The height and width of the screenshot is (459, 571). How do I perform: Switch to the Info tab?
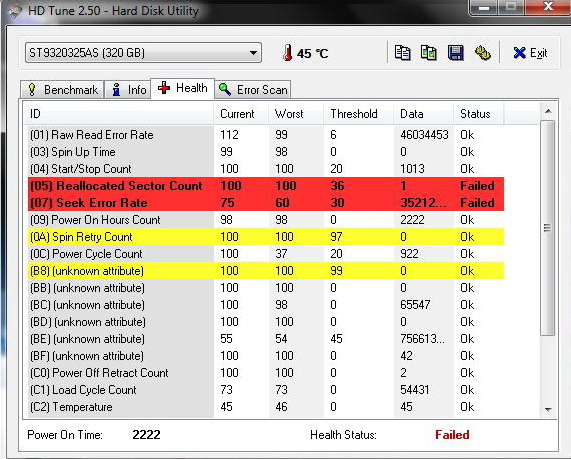128,90
